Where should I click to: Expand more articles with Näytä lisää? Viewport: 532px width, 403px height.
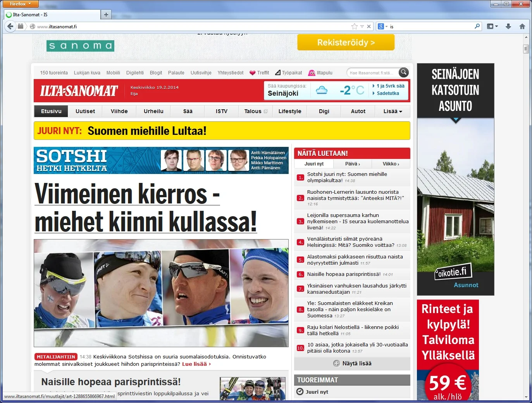[352, 363]
